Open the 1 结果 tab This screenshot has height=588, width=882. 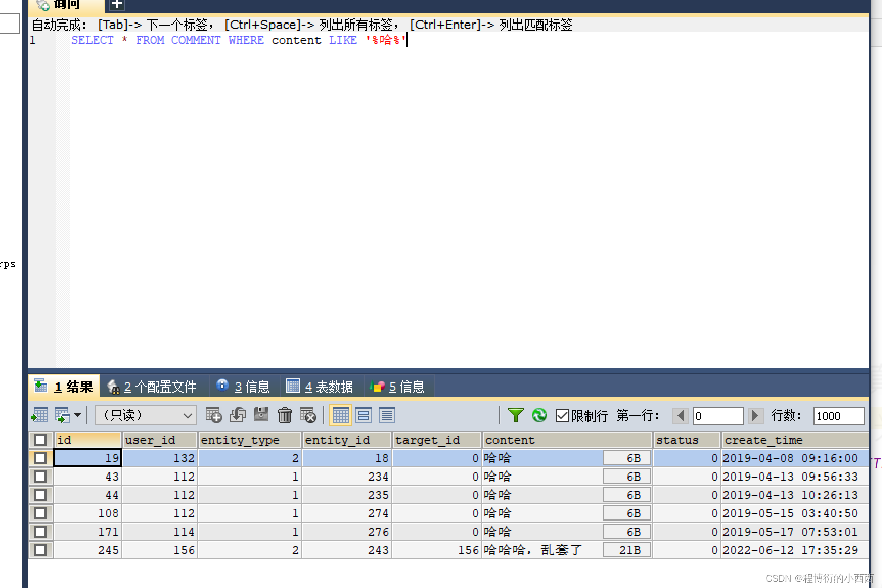tap(64, 387)
